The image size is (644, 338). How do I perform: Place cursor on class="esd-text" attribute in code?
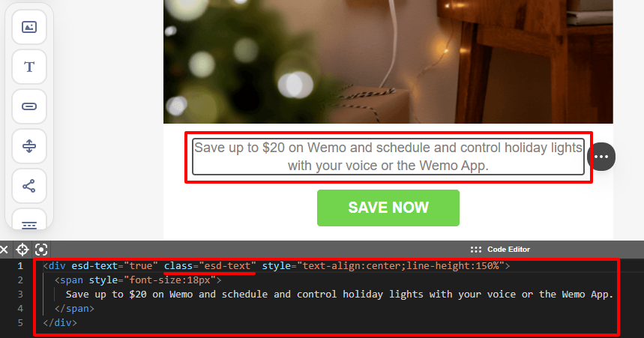(x=210, y=266)
